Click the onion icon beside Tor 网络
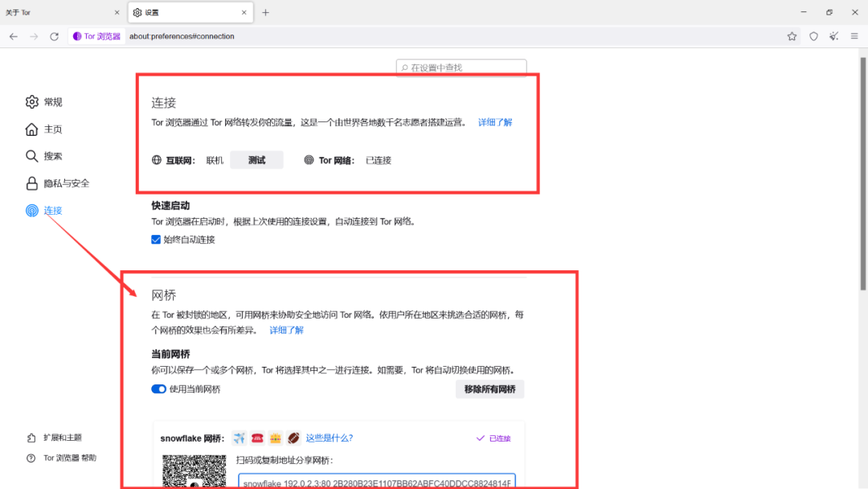Image resolution: width=868 pixels, height=489 pixels. [x=309, y=160]
